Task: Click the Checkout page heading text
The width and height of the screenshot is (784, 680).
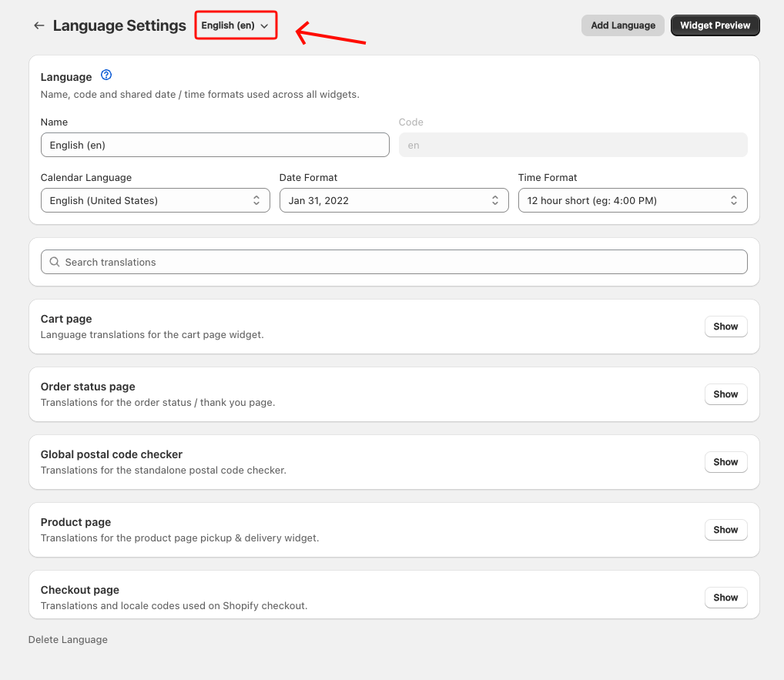Action: coord(80,590)
